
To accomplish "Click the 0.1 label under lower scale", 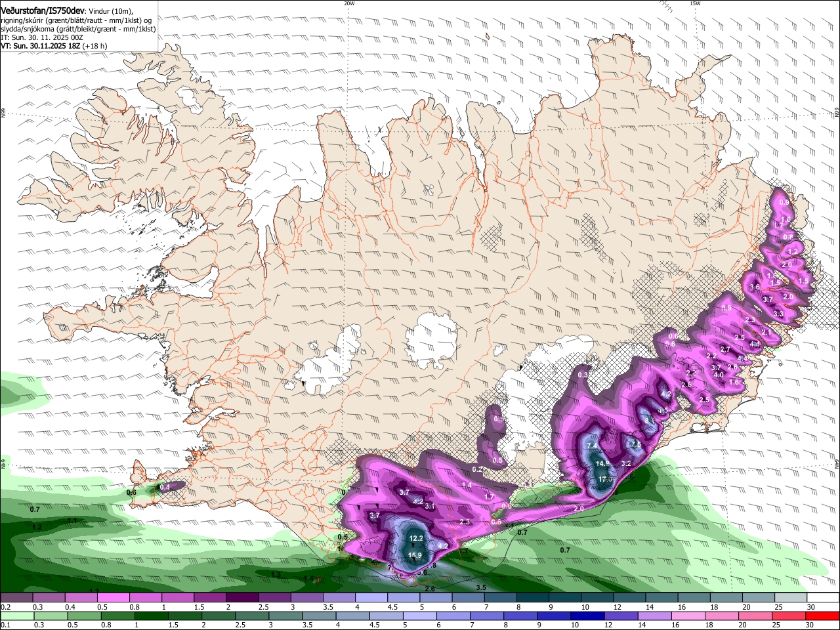I will tap(6, 625).
